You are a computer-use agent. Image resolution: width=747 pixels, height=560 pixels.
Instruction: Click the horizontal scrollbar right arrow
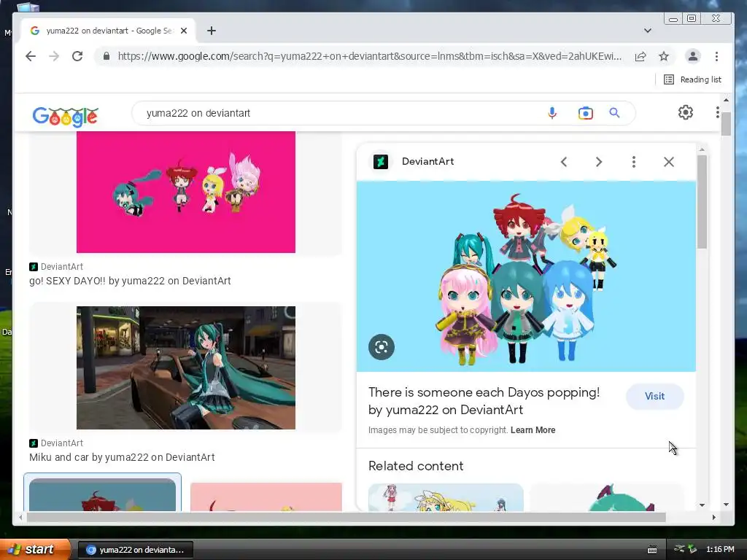click(713, 517)
